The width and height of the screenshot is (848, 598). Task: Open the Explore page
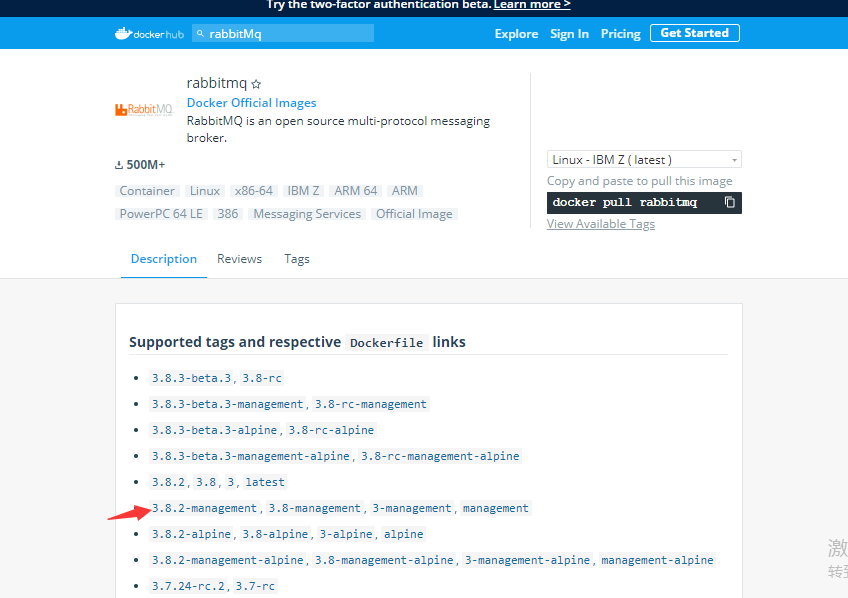coord(516,34)
